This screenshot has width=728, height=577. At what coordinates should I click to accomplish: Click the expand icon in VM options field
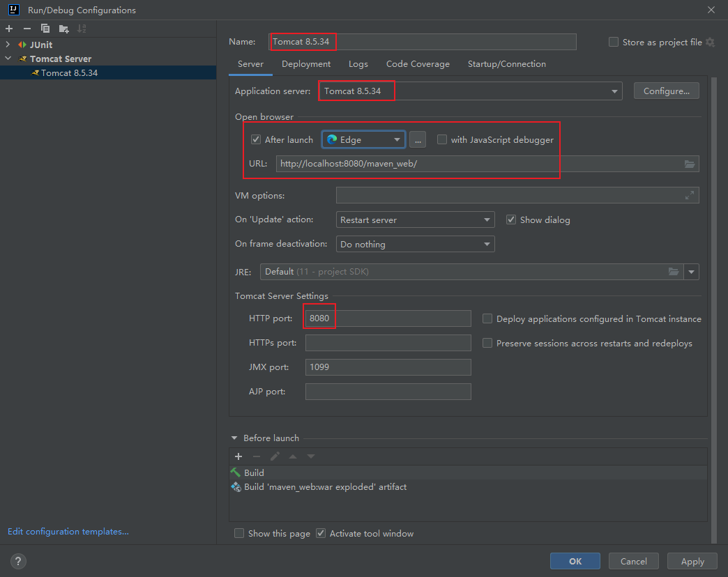tap(690, 196)
